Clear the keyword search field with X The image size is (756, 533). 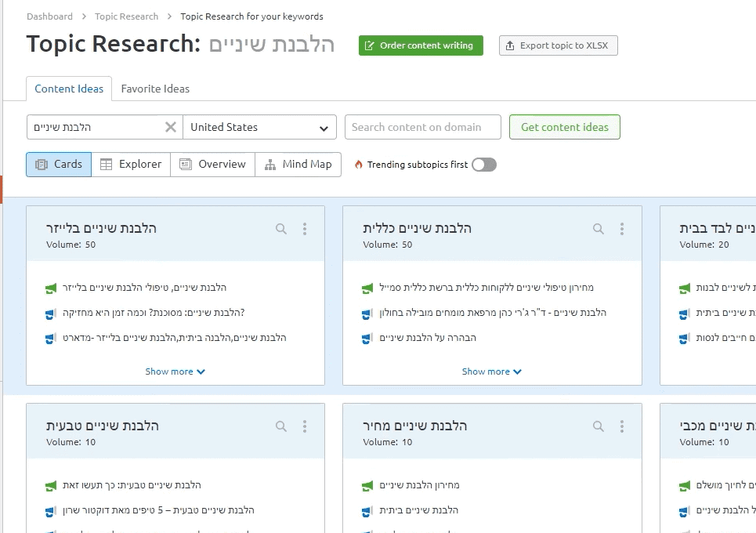(x=171, y=127)
